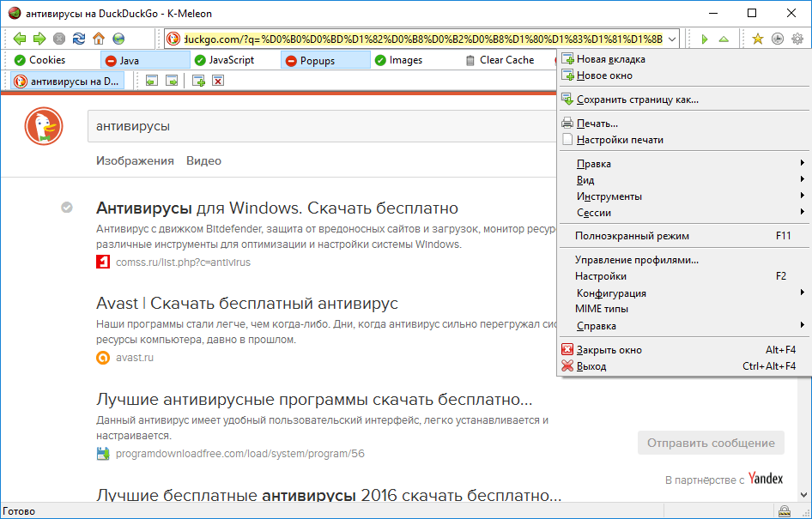812x519 pixels.
Task: Click the previous tab icon
Action: point(151,81)
